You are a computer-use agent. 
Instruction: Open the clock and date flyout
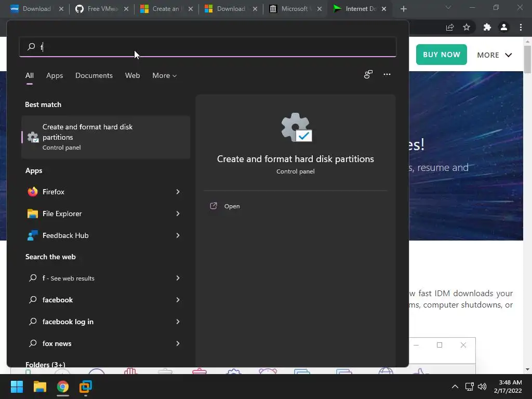click(x=508, y=387)
